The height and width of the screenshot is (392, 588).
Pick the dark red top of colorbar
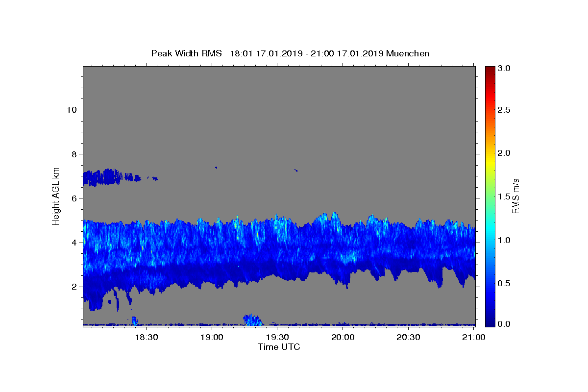click(490, 70)
